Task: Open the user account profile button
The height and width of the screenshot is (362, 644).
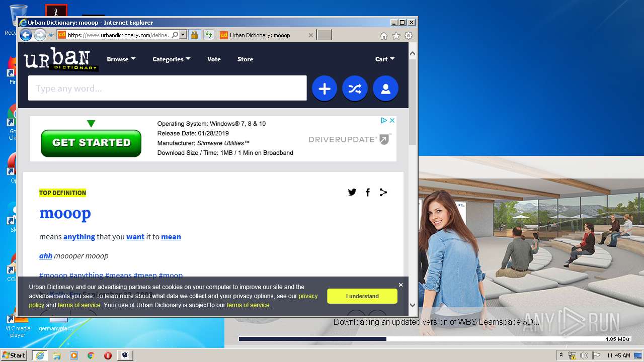Action: coord(386,89)
